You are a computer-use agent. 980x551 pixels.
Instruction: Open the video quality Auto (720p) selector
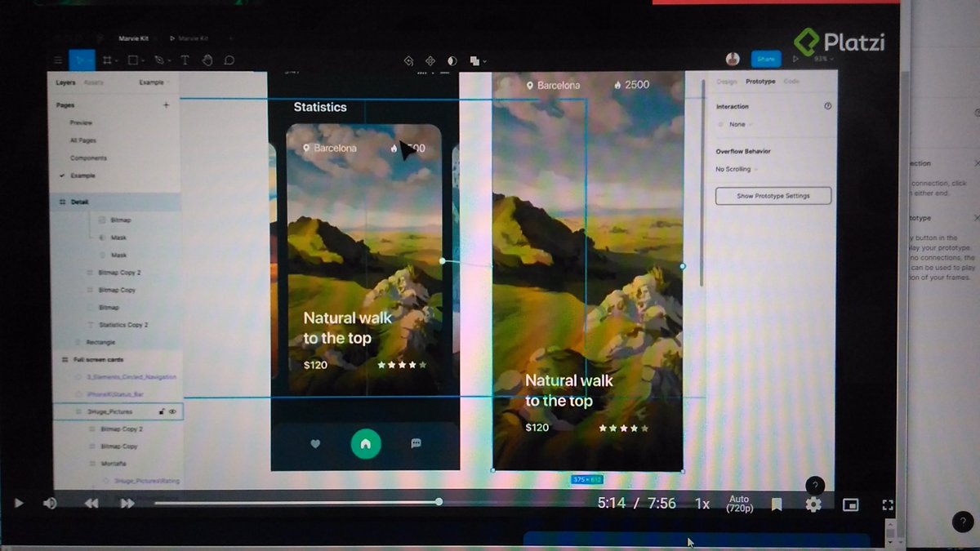tap(739, 504)
